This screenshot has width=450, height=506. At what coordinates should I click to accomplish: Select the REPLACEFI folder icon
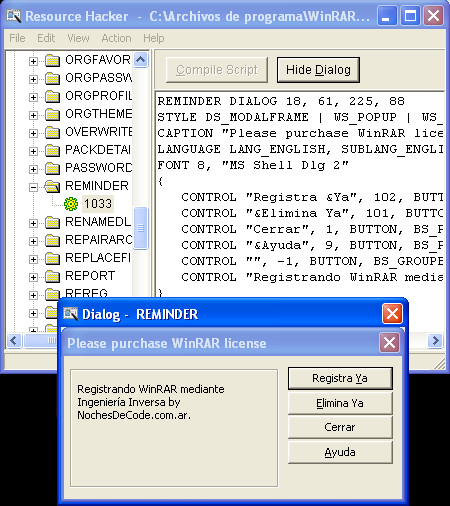tap(52, 258)
